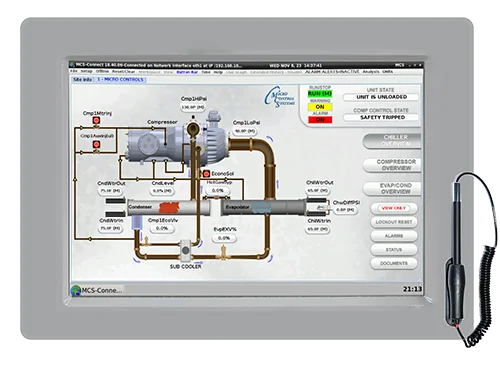Click the Condenser vessel graphic
This screenshot has height=373, width=500.
[x=168, y=207]
